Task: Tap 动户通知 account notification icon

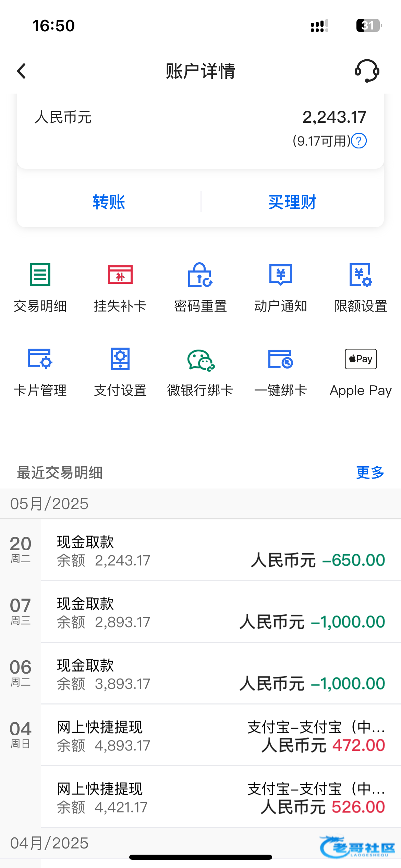Action: click(x=281, y=275)
